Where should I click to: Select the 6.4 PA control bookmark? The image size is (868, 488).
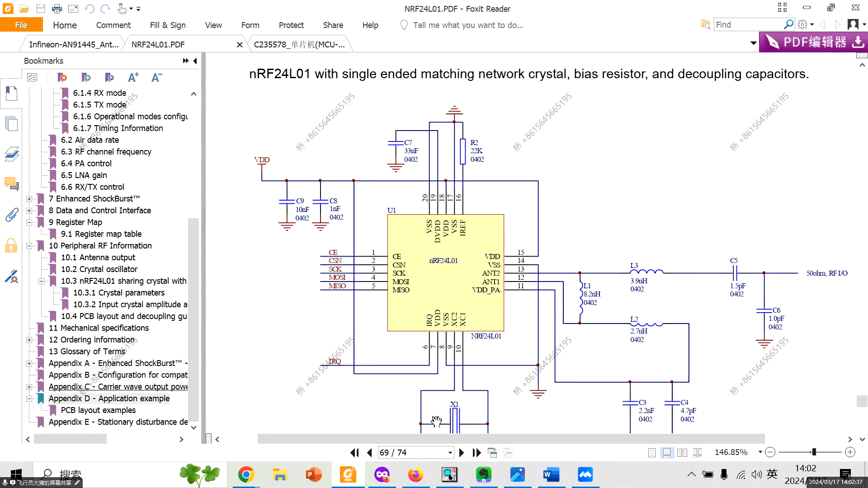coord(86,164)
